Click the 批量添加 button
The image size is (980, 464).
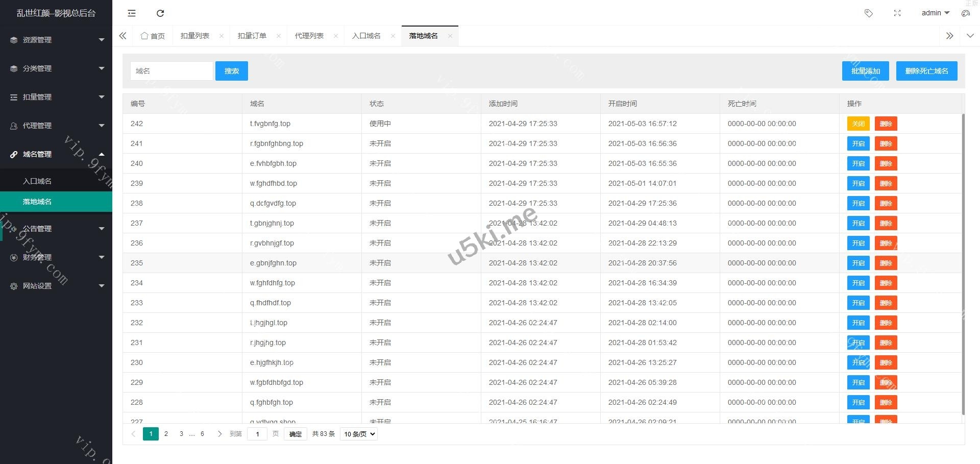865,71
